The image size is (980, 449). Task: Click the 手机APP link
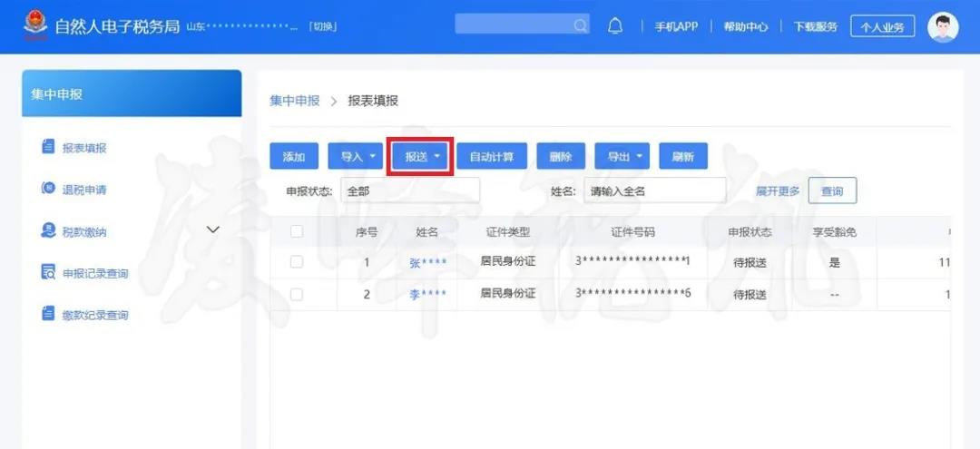[676, 27]
